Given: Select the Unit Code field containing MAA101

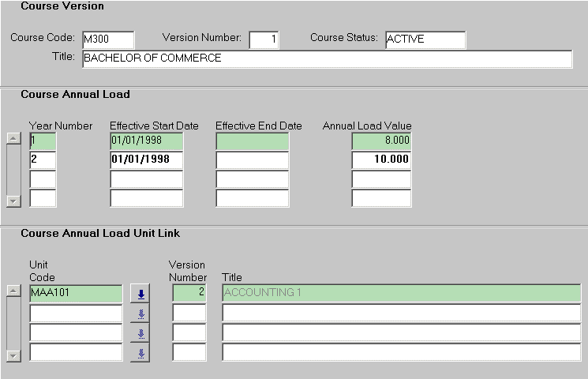Looking at the screenshot, I should [x=76, y=294].
